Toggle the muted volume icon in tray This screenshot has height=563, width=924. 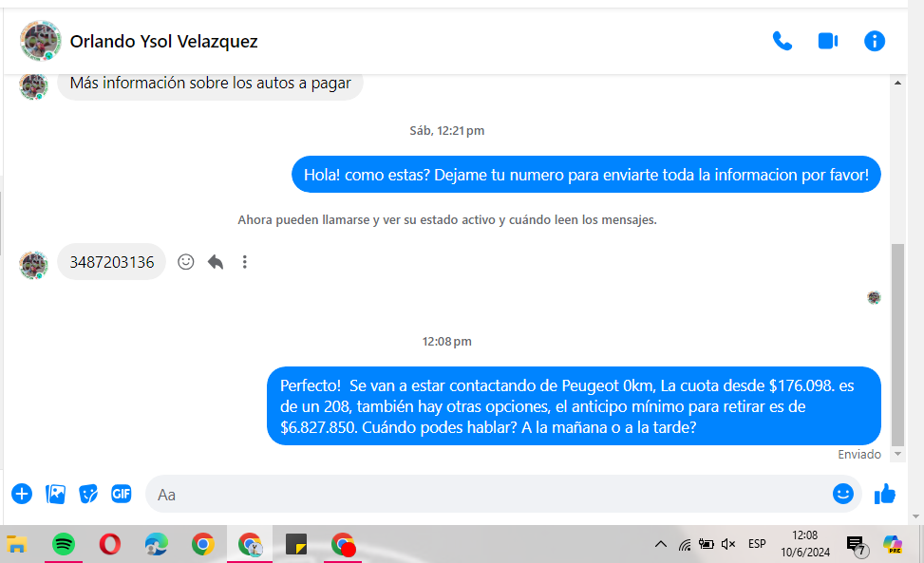coord(728,544)
